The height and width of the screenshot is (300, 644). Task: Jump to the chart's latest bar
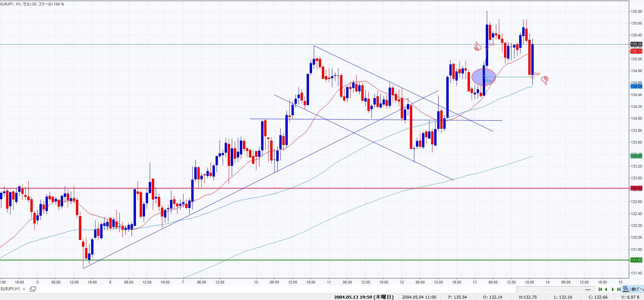pos(619,289)
